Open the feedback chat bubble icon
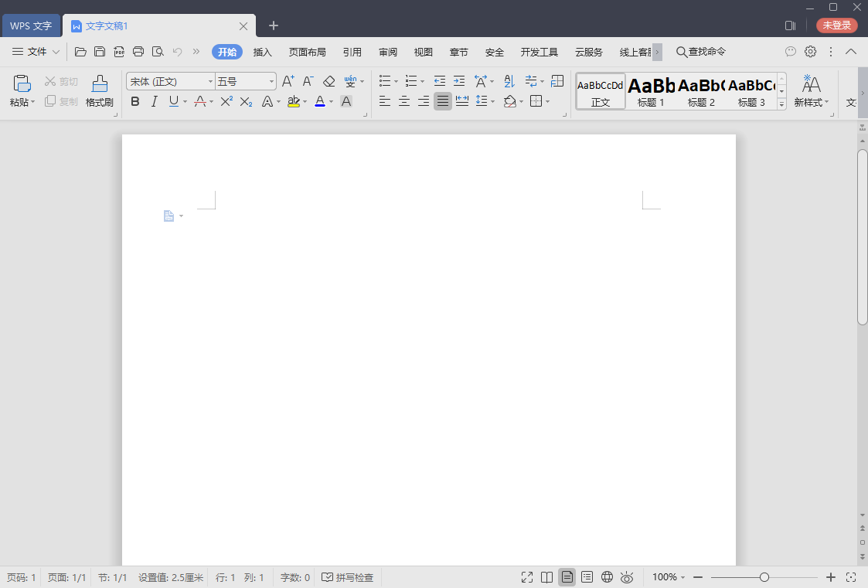This screenshot has width=868, height=588. pyautogui.click(x=791, y=52)
